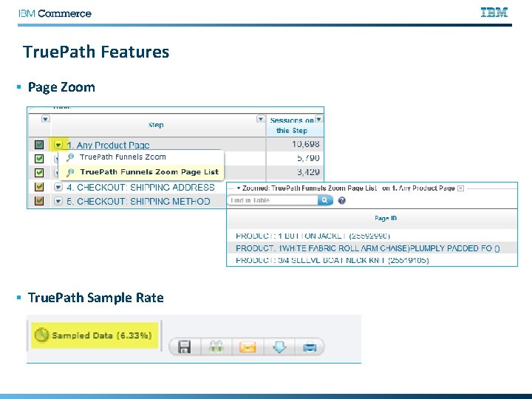The width and height of the screenshot is (532, 399).
Task: Click the binoculars monitor icon in toolbar
Action: [216, 347]
